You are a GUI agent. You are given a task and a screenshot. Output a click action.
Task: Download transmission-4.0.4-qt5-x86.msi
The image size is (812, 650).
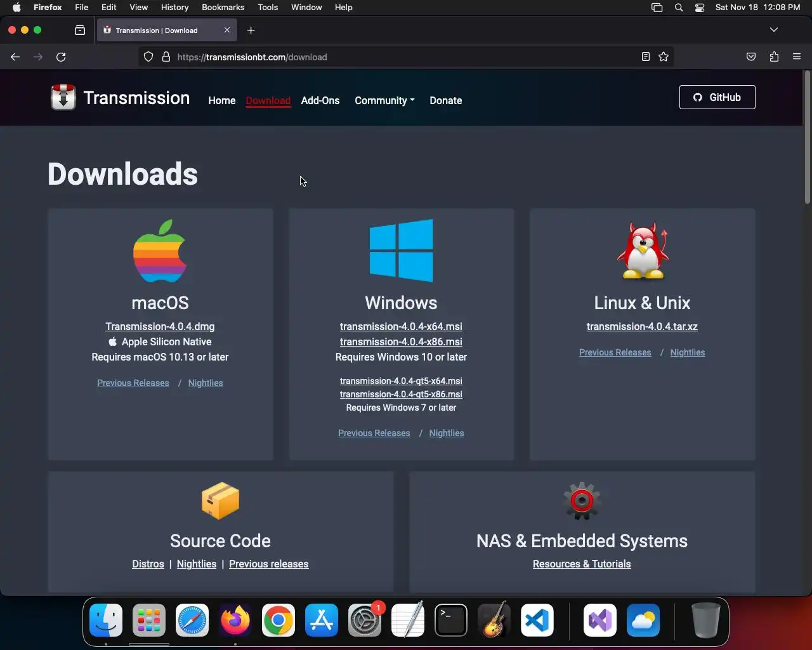tap(401, 394)
